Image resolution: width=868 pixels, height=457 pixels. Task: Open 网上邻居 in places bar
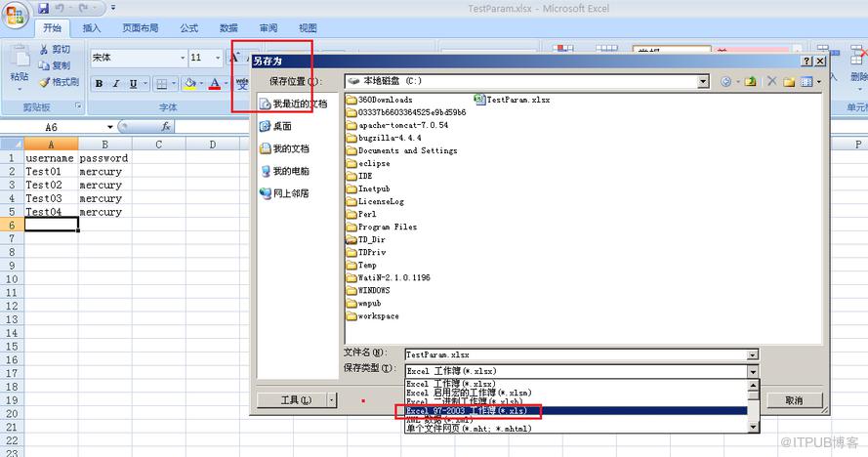284,193
